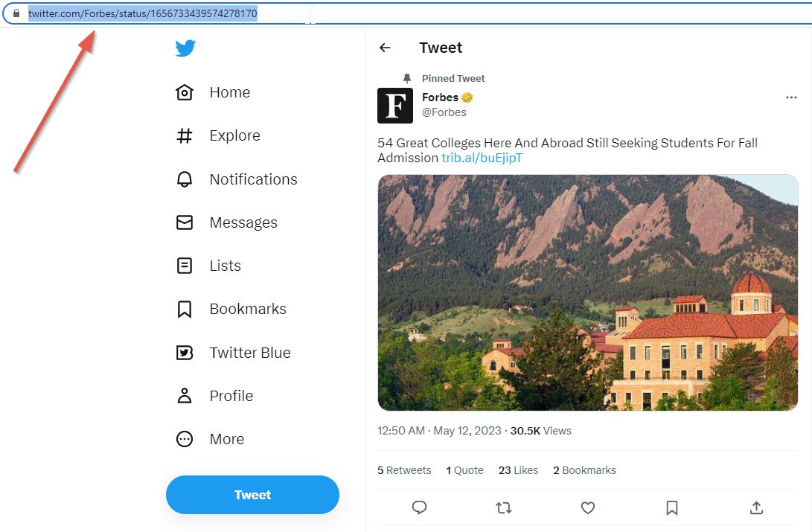Click the pinned tweet pin icon
Image resolution: width=812 pixels, height=532 pixels.
click(406, 78)
